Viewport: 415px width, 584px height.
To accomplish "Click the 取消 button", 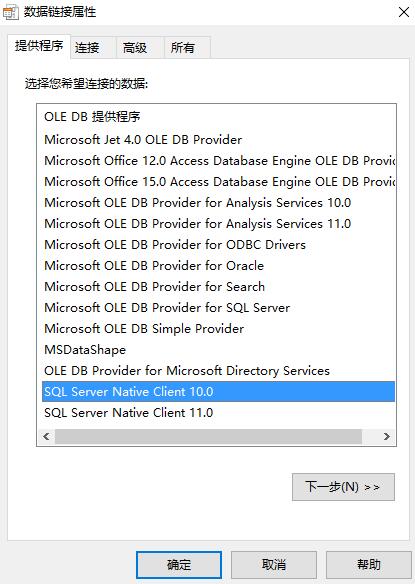I will coord(274,565).
